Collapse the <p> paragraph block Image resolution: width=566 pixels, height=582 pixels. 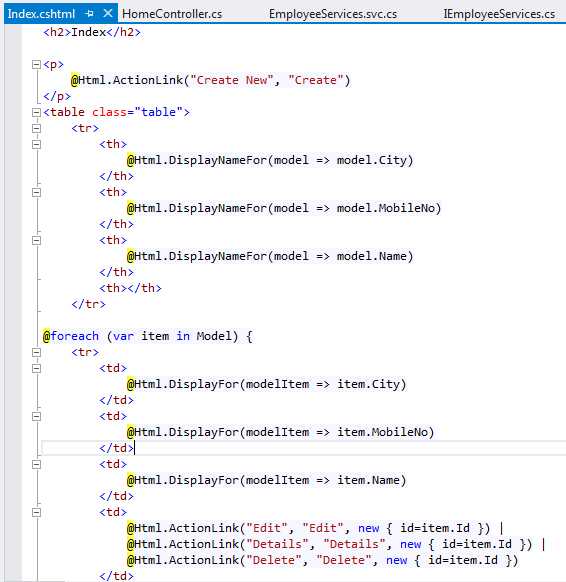(36, 65)
